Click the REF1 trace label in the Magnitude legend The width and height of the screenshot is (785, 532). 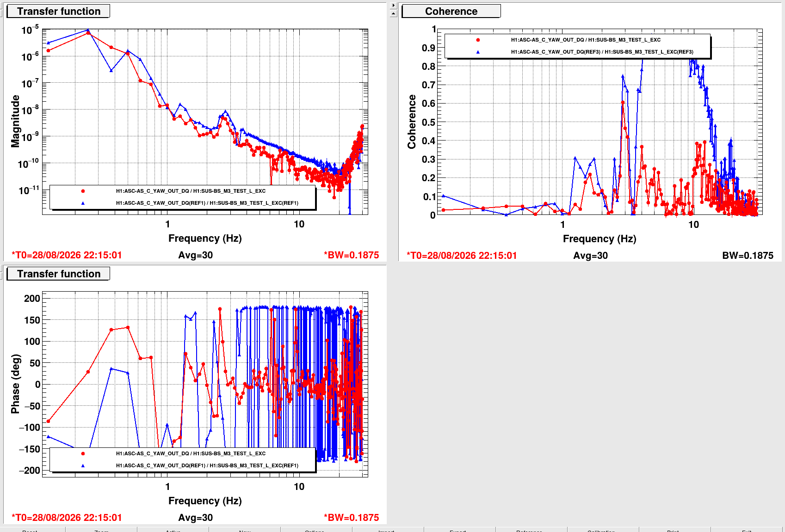click(x=207, y=203)
